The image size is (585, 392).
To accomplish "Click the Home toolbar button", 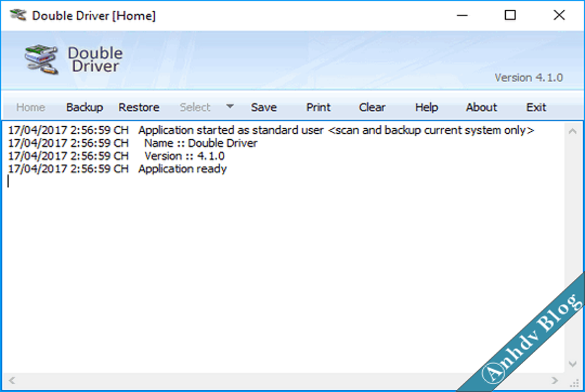I will click(x=31, y=107).
